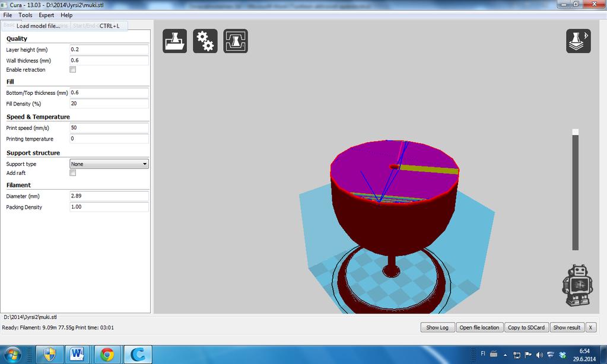Screen dimensions: 607x364
Task: Click the Dropbox tray icon
Action: tap(562, 355)
